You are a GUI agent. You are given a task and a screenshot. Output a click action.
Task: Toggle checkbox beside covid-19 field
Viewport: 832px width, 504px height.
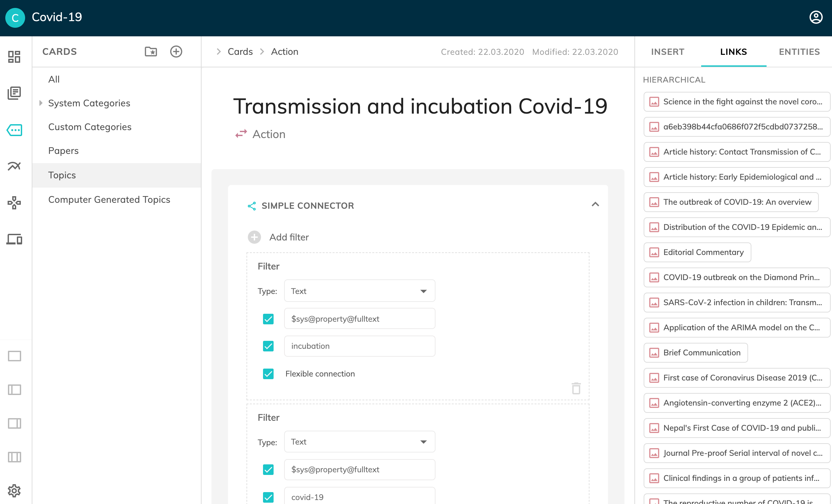click(268, 497)
